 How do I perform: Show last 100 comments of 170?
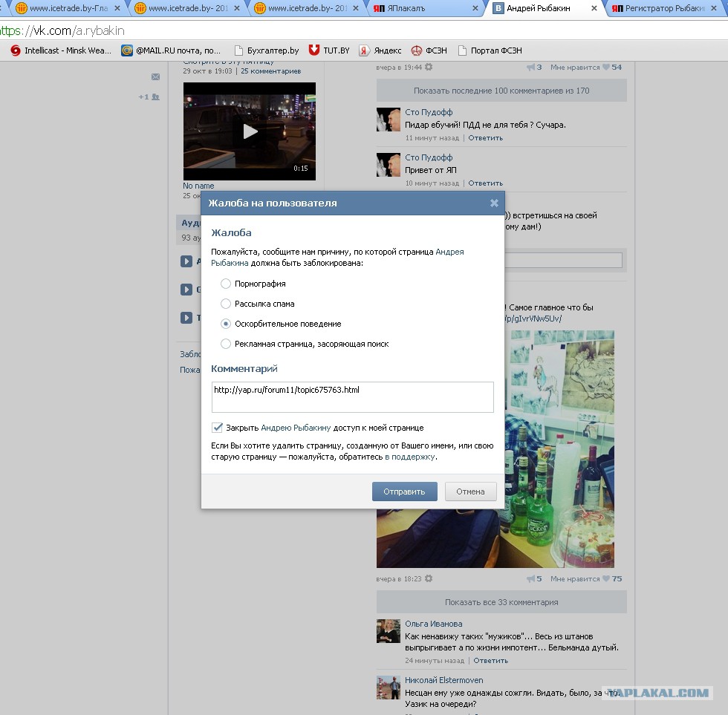(501, 91)
